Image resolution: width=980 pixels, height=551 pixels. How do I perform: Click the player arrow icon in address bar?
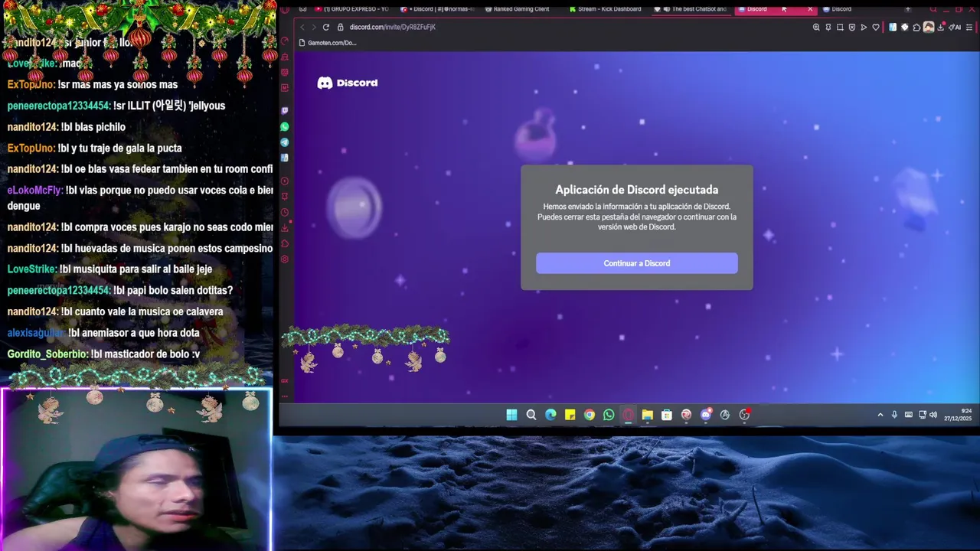tap(864, 28)
